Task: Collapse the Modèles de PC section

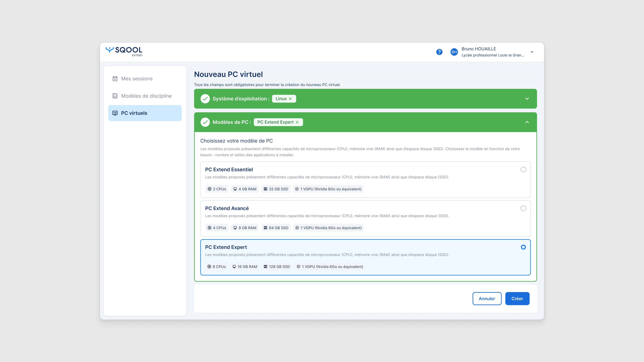Action: tap(527, 122)
